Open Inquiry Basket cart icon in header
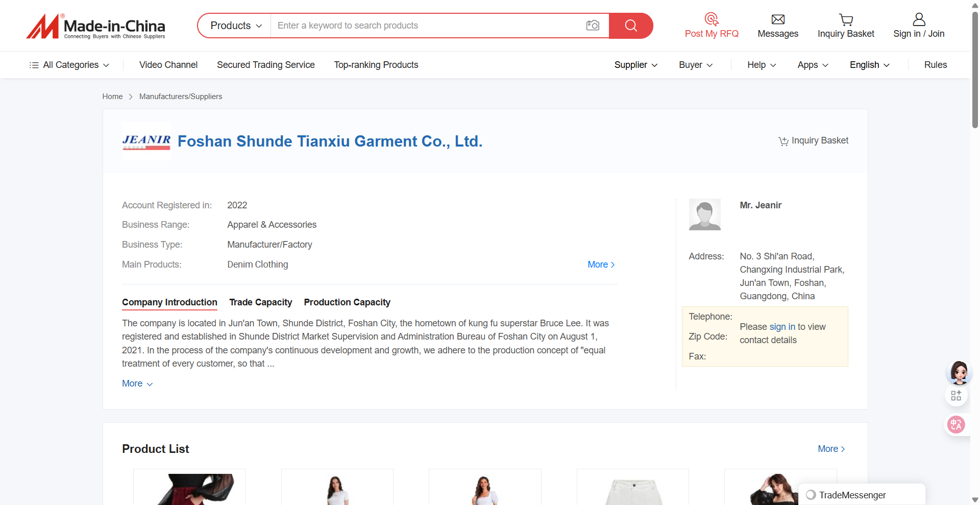 (846, 19)
